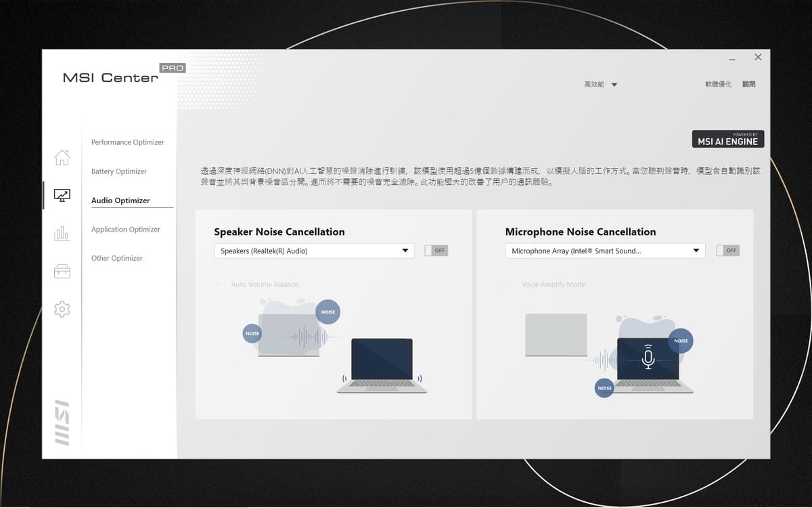Click the Speaker Noise Cancellation heading
Viewport: 812px width, 508px height.
tap(279, 232)
